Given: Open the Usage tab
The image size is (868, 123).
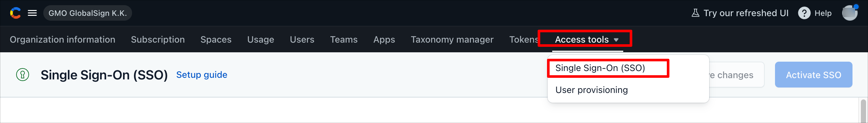Looking at the screenshot, I should pos(261,39).
